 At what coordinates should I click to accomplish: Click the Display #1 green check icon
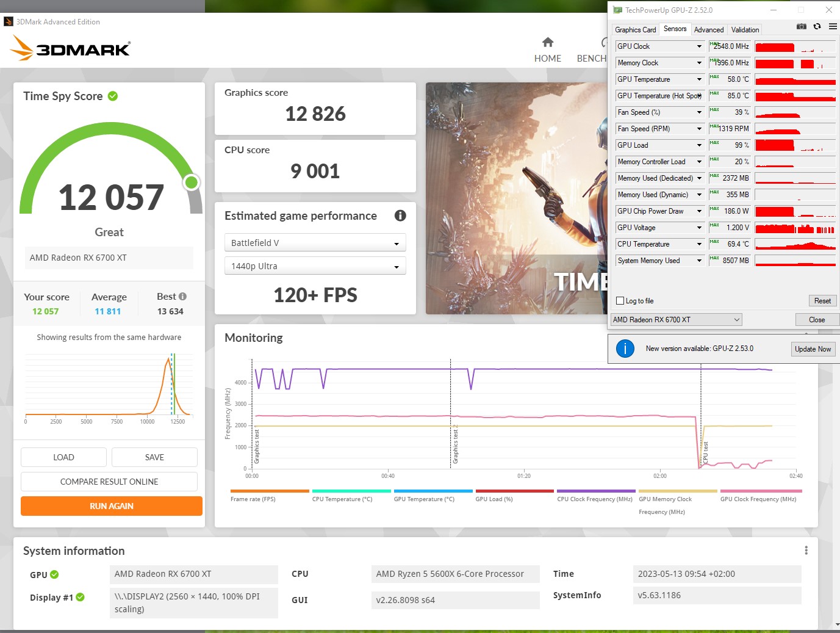[x=80, y=597]
